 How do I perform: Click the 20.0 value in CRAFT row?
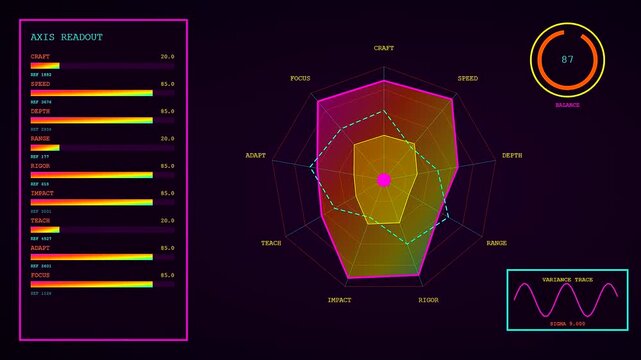[x=167, y=57]
